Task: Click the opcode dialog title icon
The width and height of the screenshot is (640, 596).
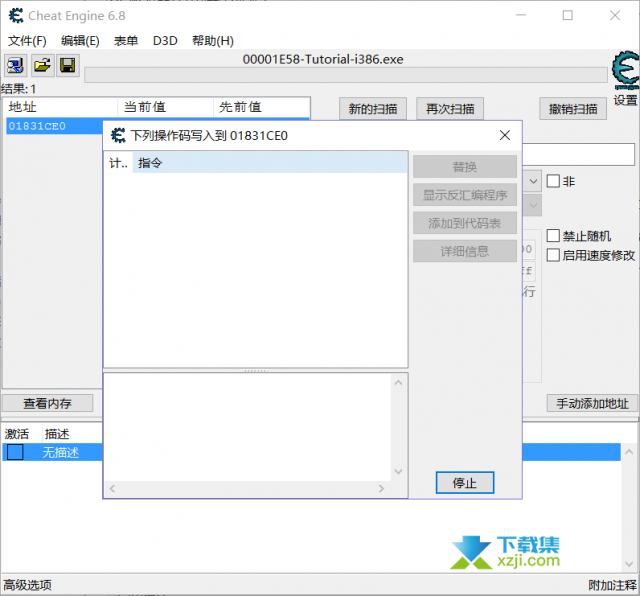Action: 118,135
